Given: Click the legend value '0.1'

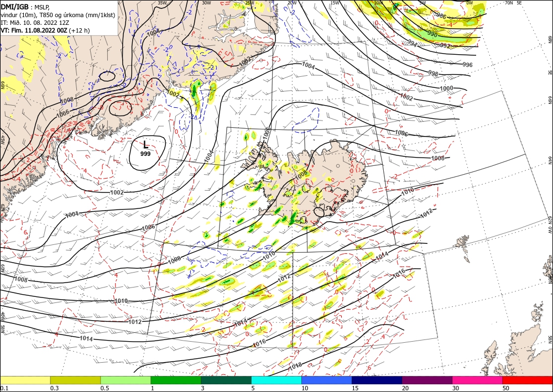Looking at the screenshot, I should coord(4,388).
